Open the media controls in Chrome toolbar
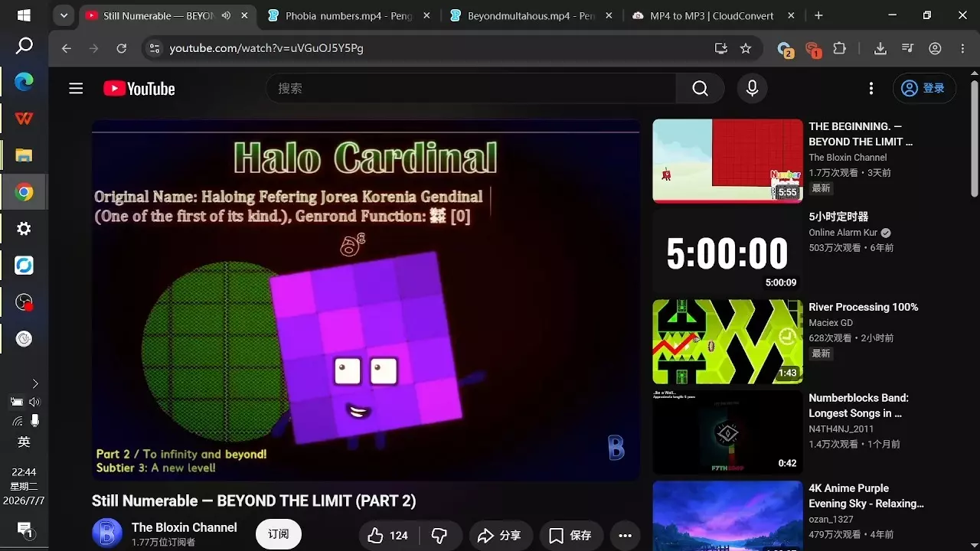The width and height of the screenshot is (980, 551). tap(908, 48)
